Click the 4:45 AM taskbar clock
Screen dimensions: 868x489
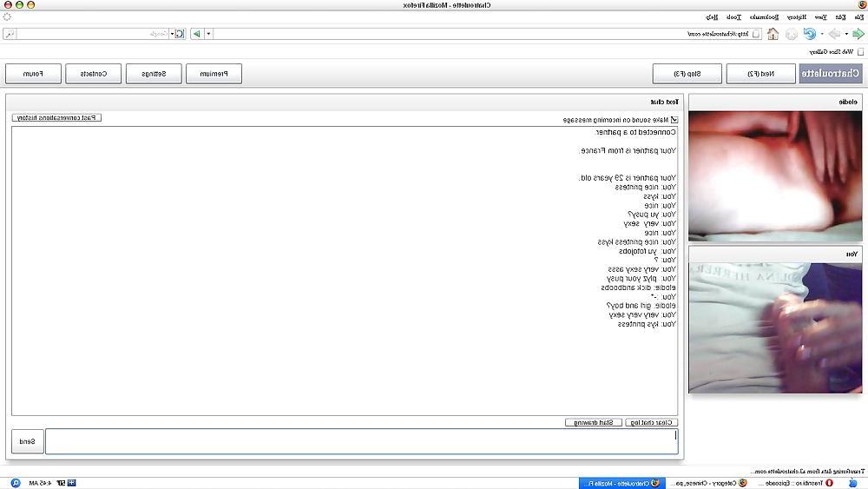pyautogui.click(x=40, y=483)
